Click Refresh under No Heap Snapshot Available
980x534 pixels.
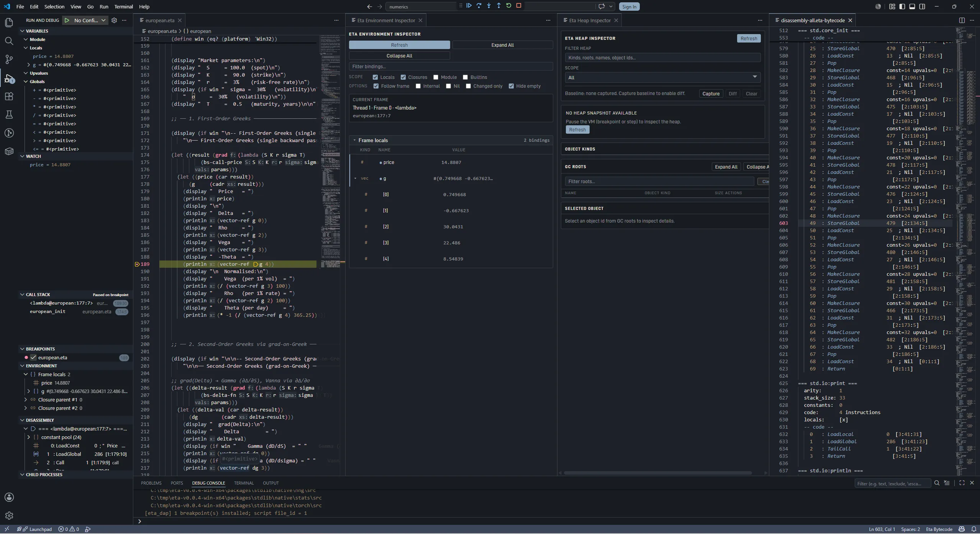coord(577,129)
